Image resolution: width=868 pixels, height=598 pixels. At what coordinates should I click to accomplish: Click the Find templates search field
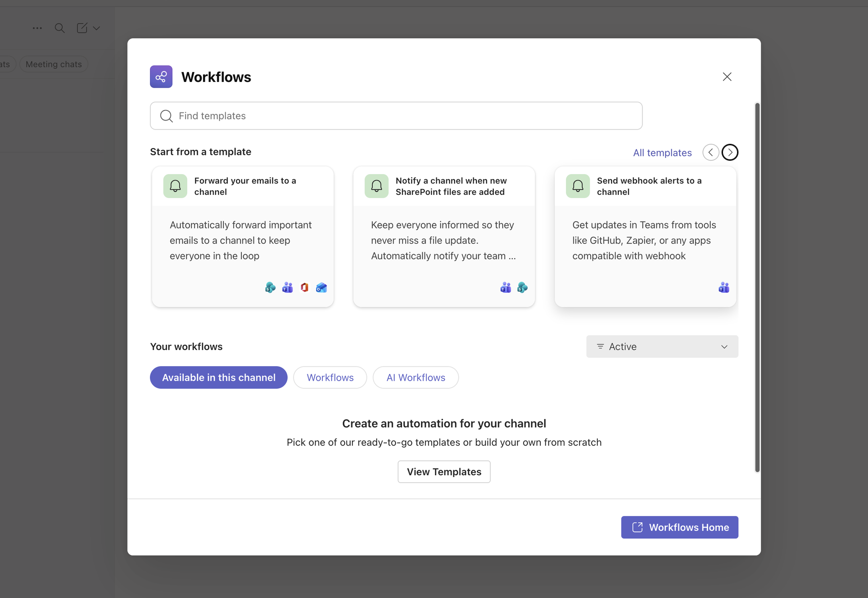pyautogui.click(x=396, y=116)
